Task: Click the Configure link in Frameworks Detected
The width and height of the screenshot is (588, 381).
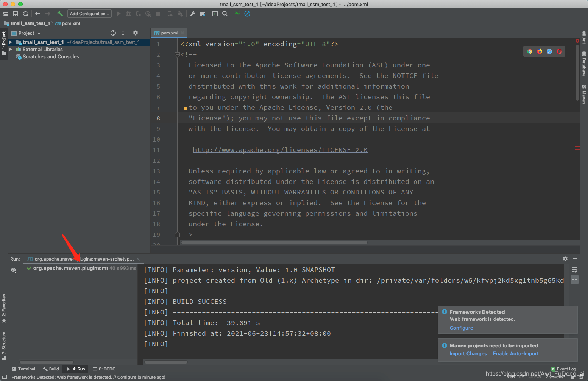Action: [461, 328]
